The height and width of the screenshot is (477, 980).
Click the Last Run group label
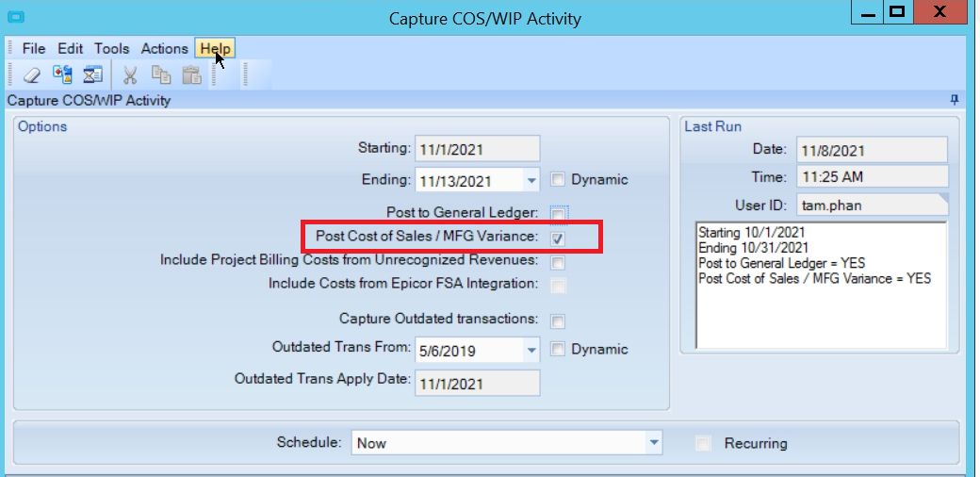tap(713, 126)
